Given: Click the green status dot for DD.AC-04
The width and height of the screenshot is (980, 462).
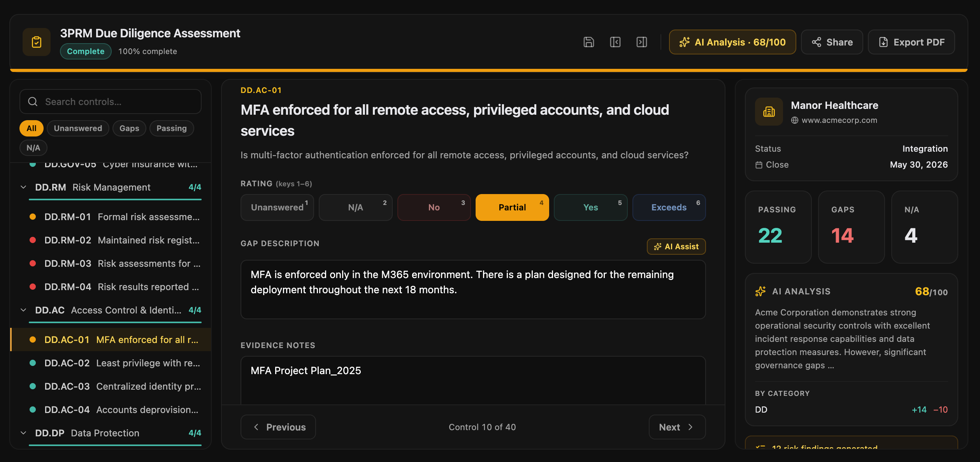Looking at the screenshot, I should click(x=33, y=409).
